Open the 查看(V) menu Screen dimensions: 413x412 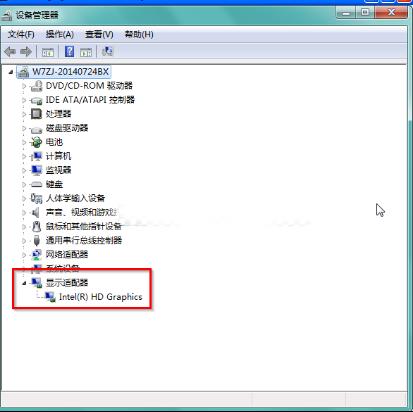point(99,34)
